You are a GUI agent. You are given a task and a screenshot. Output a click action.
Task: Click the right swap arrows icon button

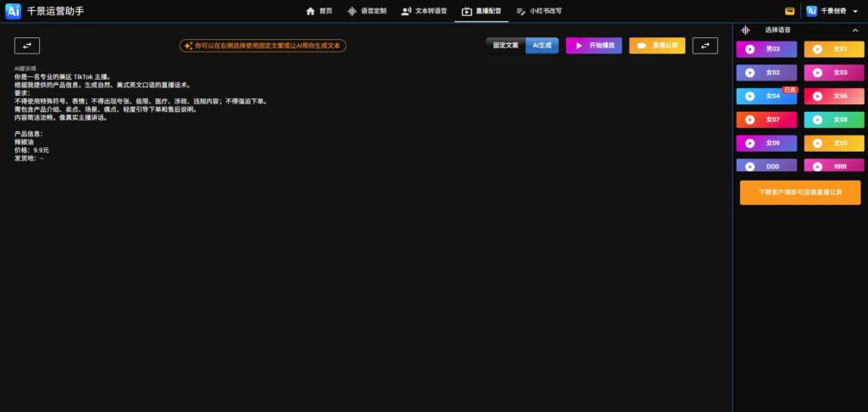(704, 46)
